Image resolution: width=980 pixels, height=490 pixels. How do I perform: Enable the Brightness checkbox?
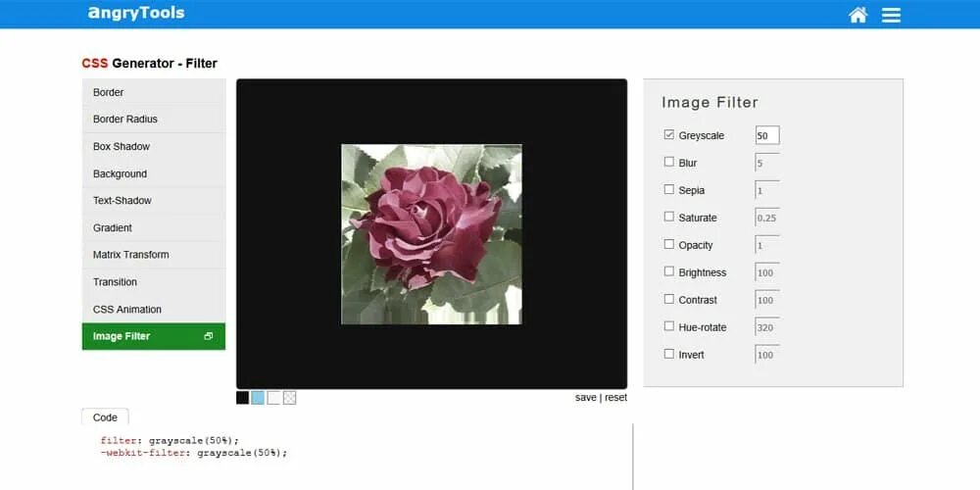coord(668,271)
